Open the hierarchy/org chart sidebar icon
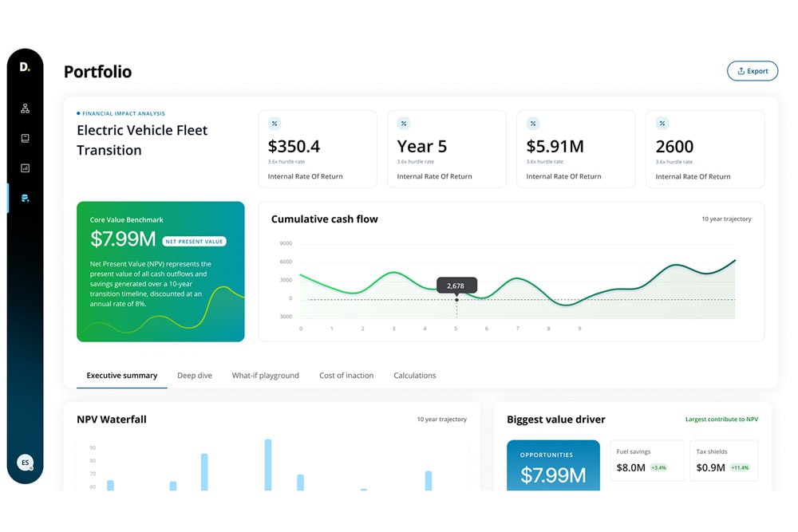The height and width of the screenshot is (532, 798). point(25,108)
